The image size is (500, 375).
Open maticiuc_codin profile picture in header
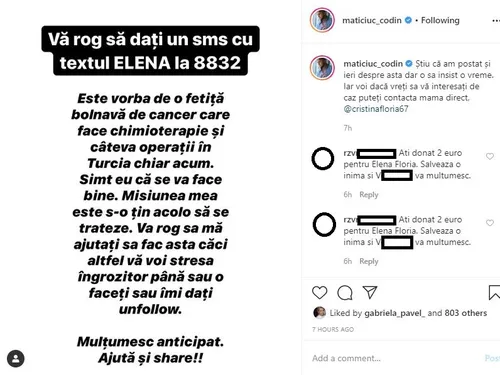tap(322, 20)
